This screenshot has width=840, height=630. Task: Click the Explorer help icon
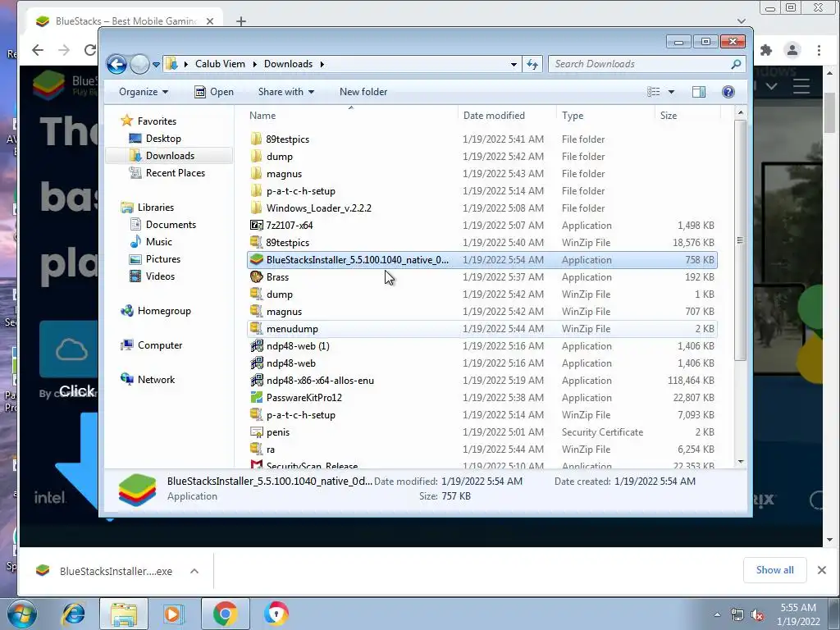(x=728, y=92)
